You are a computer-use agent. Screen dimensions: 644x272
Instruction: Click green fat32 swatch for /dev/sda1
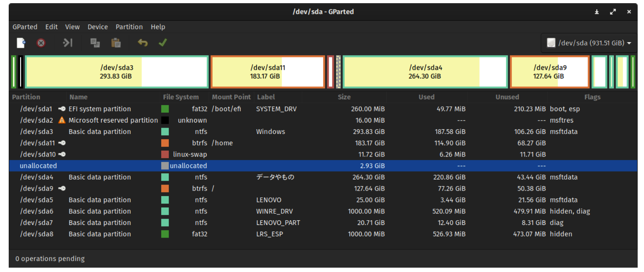coord(165,109)
